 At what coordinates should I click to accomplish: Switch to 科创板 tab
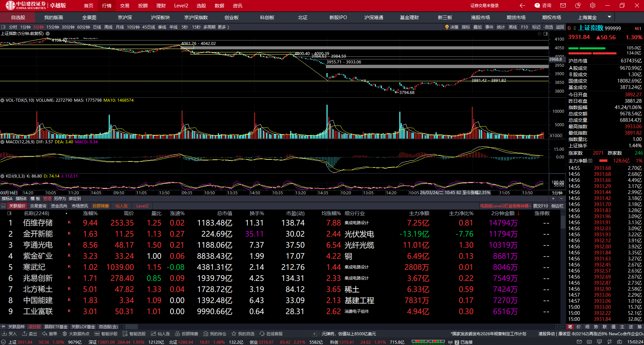(267, 17)
